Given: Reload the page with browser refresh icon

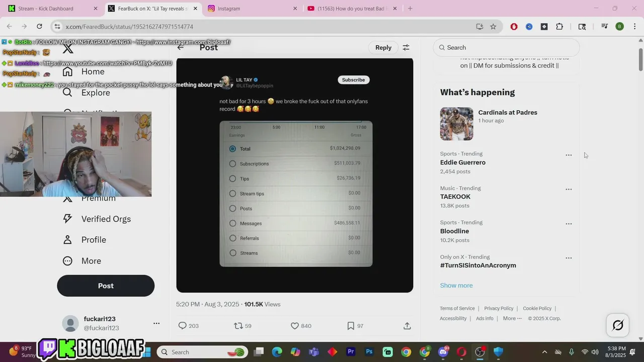Looking at the screenshot, I should click(39, 27).
